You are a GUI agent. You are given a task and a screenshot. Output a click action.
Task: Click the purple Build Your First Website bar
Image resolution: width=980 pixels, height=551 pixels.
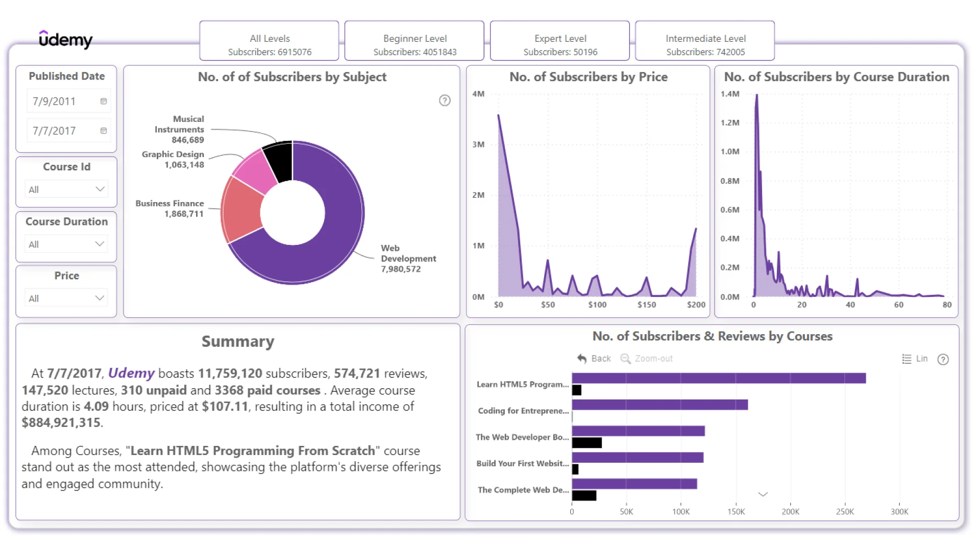click(638, 458)
